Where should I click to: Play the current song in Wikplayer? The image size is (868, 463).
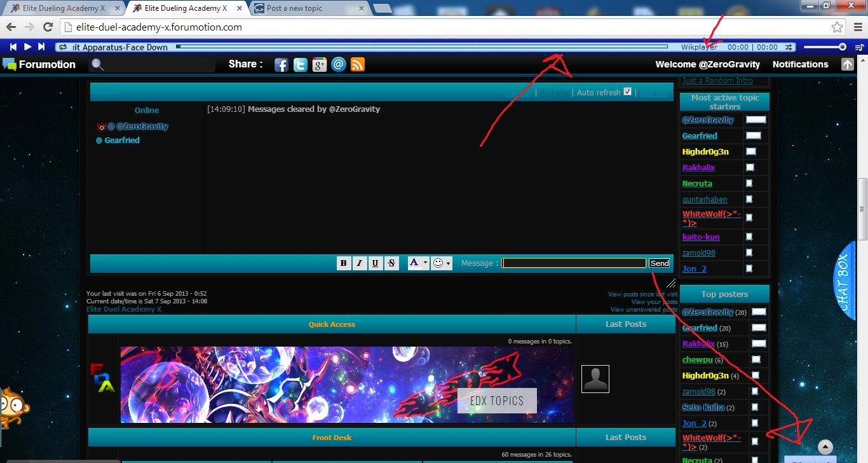[27, 46]
